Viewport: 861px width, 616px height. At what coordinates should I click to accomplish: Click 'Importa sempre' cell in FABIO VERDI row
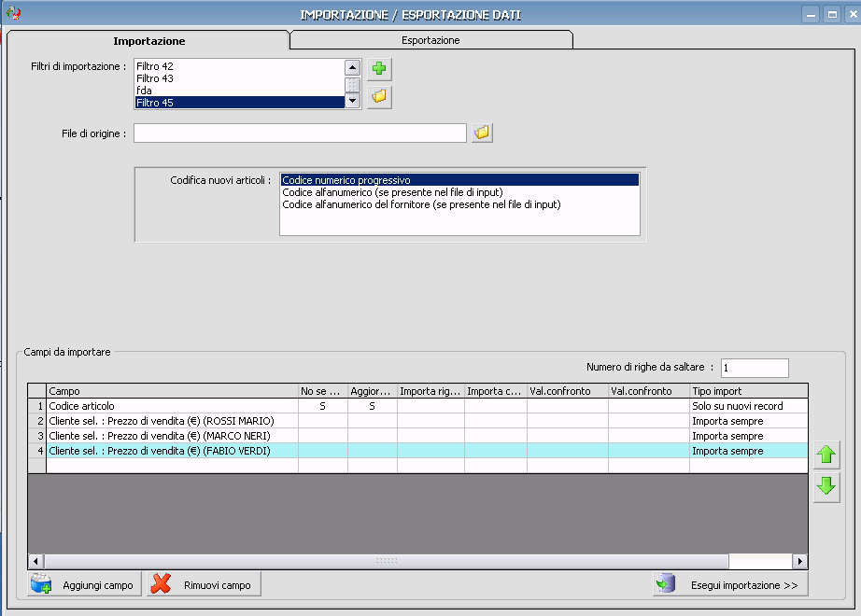pos(748,450)
